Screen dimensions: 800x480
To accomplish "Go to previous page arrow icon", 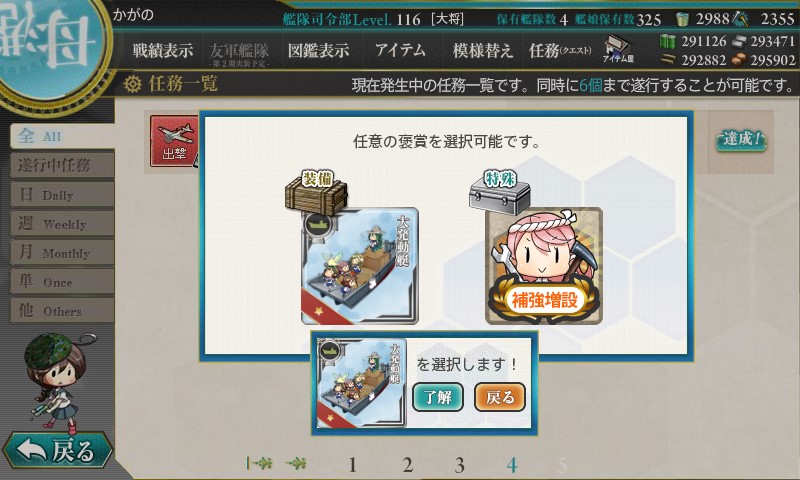I will (296, 463).
